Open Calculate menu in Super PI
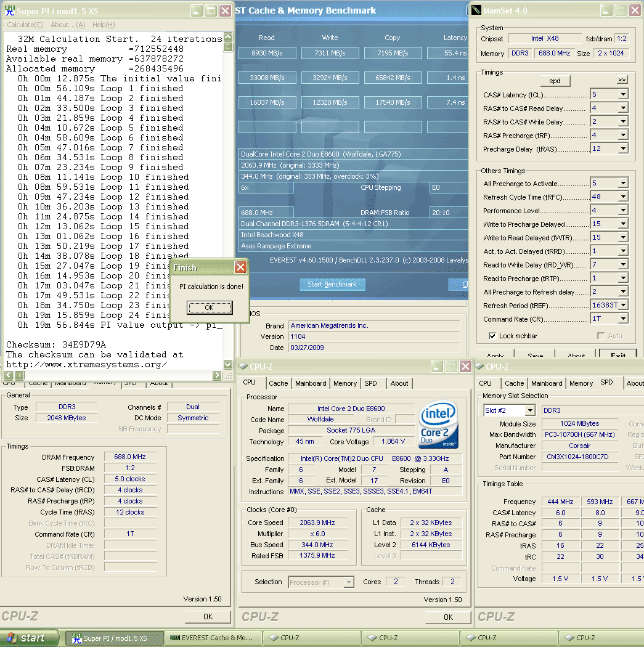644x647 pixels. tap(25, 25)
